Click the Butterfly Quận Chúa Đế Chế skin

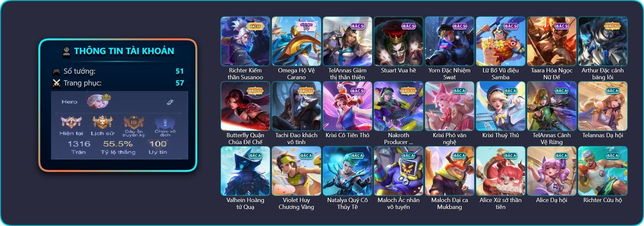click(x=245, y=106)
